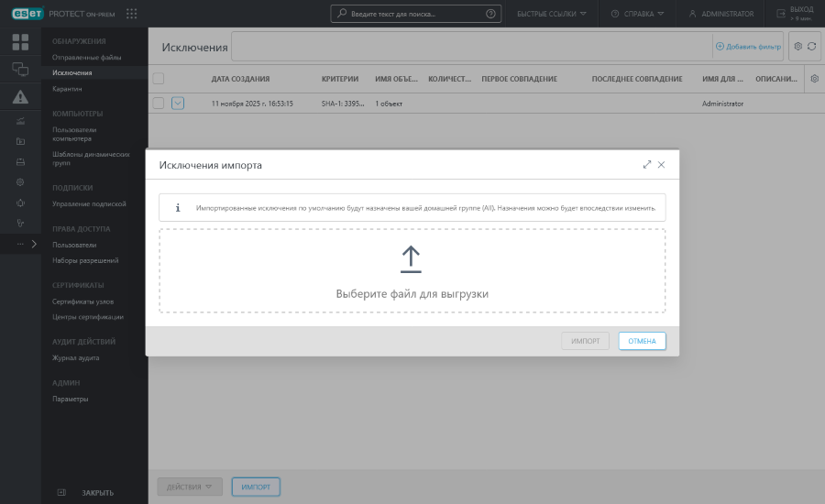
Task: Click the search magnifier icon
Action: tap(342, 13)
